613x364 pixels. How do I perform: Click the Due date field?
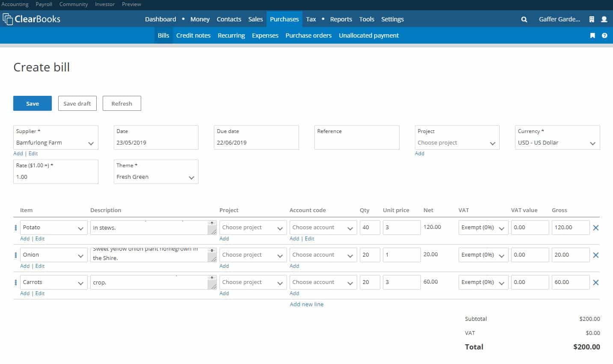point(256,137)
